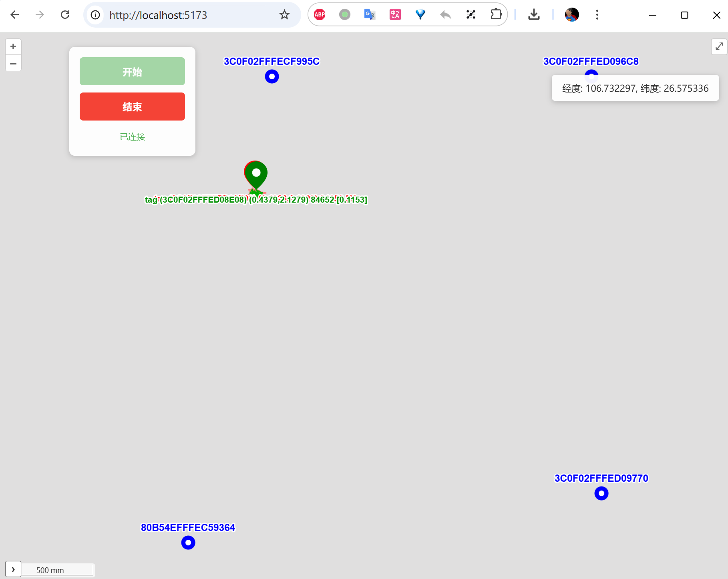Open the Google Translate extension
Image resolution: width=728 pixels, height=579 pixels.
click(x=370, y=15)
